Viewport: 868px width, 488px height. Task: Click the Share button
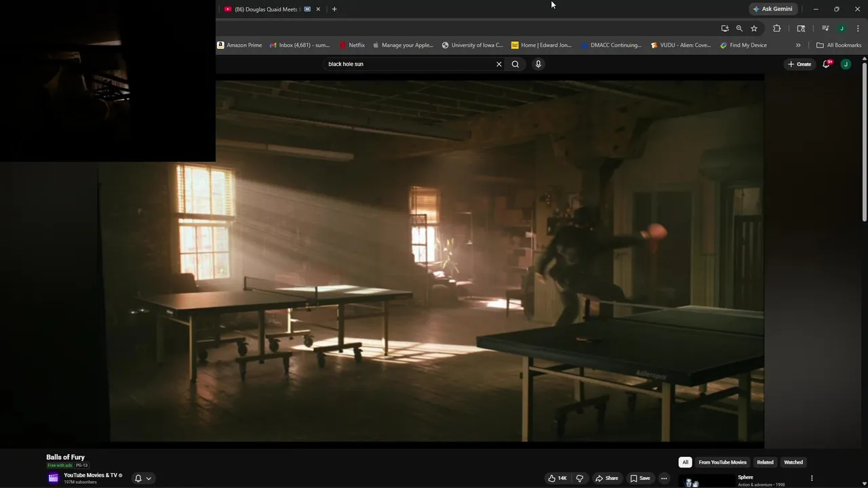click(x=607, y=479)
